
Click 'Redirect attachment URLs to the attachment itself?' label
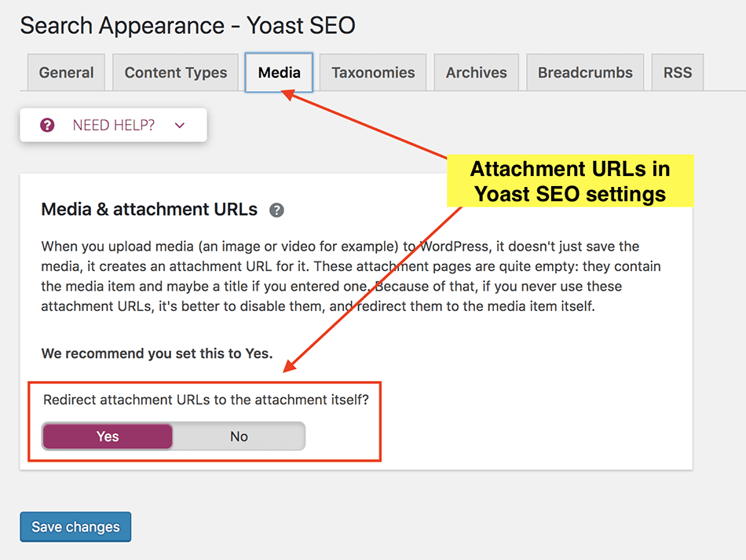coord(206,400)
